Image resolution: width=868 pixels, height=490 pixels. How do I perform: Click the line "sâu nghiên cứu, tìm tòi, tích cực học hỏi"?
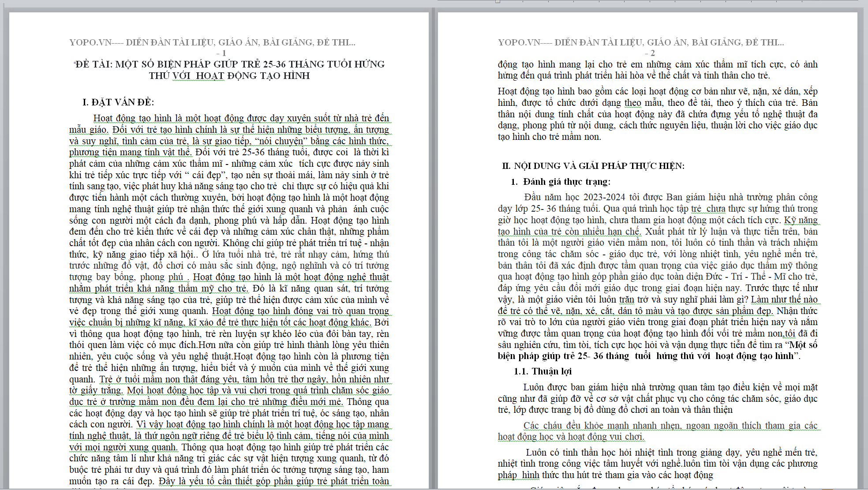(x=658, y=345)
